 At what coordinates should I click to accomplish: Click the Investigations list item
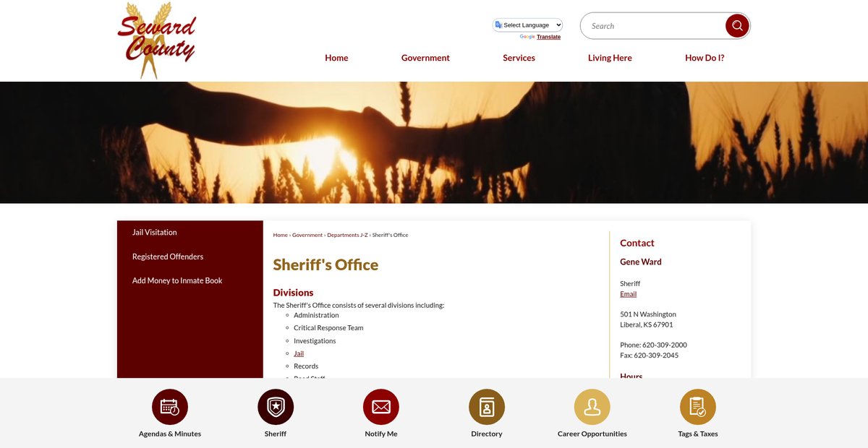click(315, 341)
